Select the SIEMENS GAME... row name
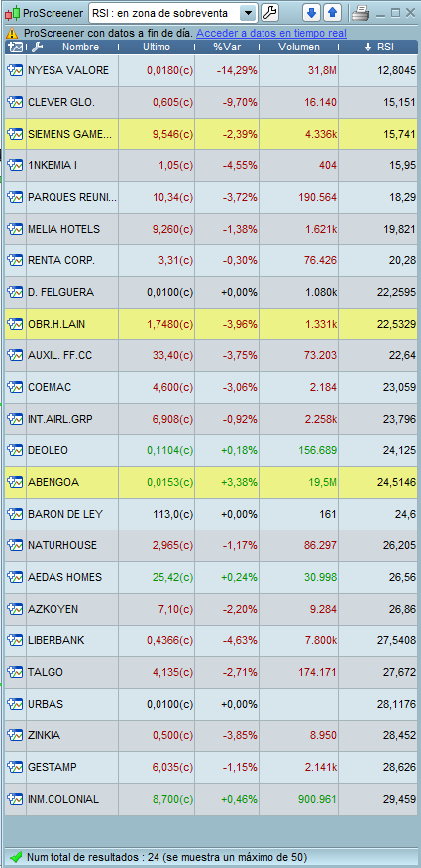This screenshot has height=868, width=421. [69, 134]
